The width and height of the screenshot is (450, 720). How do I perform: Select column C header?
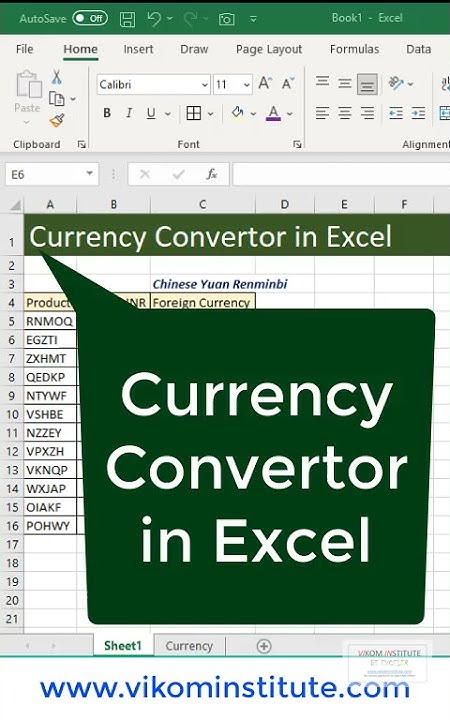coord(202,205)
